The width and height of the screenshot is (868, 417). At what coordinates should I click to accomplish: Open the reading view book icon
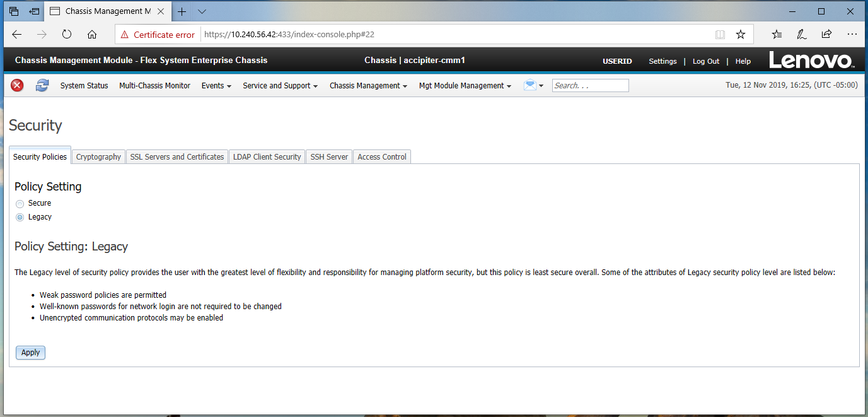(x=720, y=35)
